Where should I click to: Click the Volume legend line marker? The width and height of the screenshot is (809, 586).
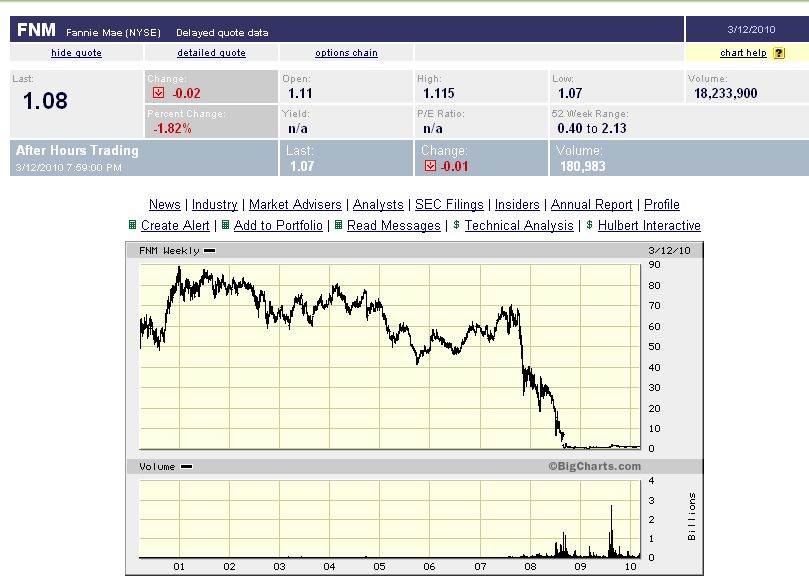(x=187, y=467)
